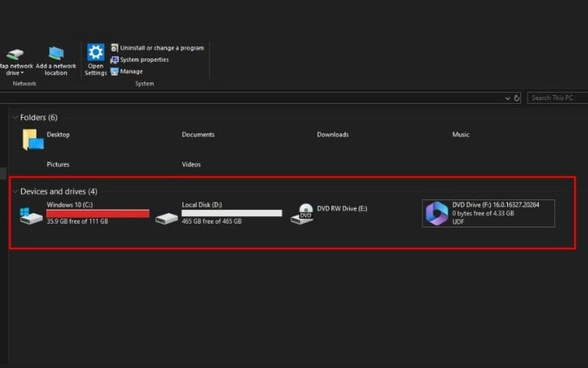Viewport: 588px width, 368px height.
Task: Open the Downloads folder
Action: (332, 135)
